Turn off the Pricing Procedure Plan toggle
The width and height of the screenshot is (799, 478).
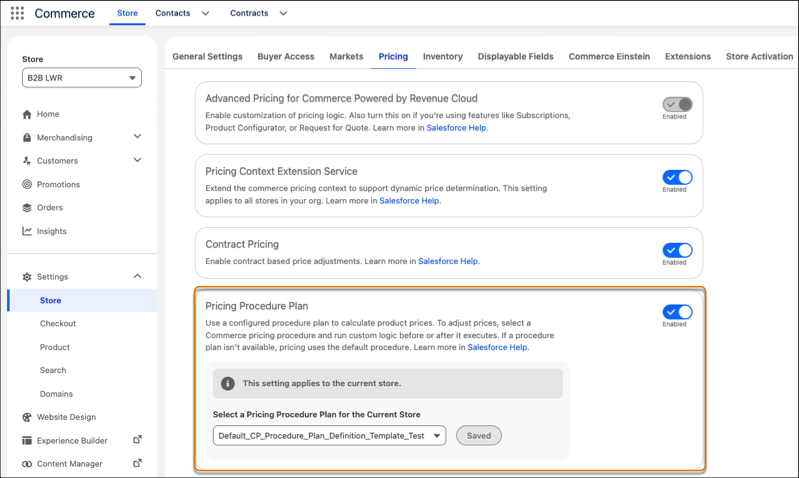point(677,312)
